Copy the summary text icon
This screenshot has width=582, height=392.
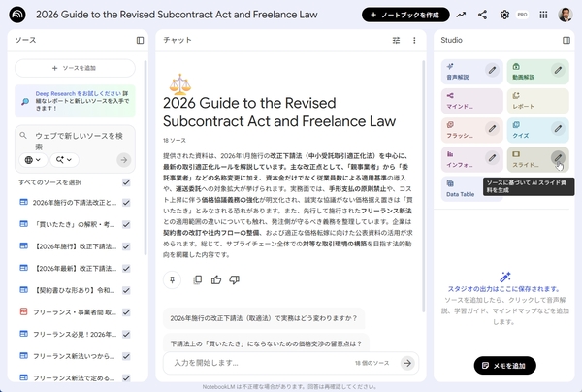tap(198, 279)
